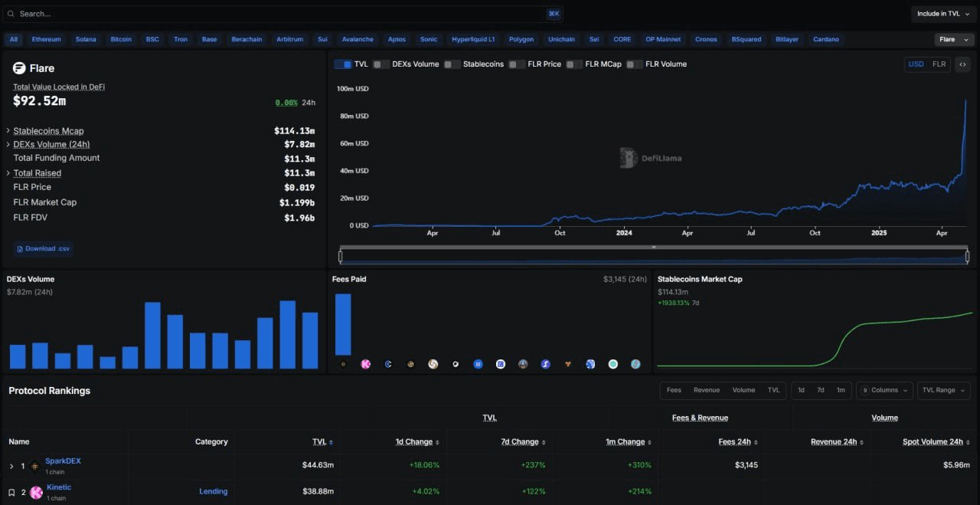Open the Columns dropdown
Image resolution: width=980 pixels, height=505 pixels.
[884, 390]
